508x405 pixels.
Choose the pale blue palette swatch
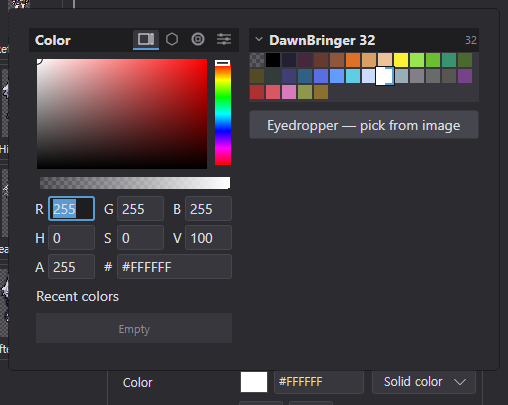point(369,76)
